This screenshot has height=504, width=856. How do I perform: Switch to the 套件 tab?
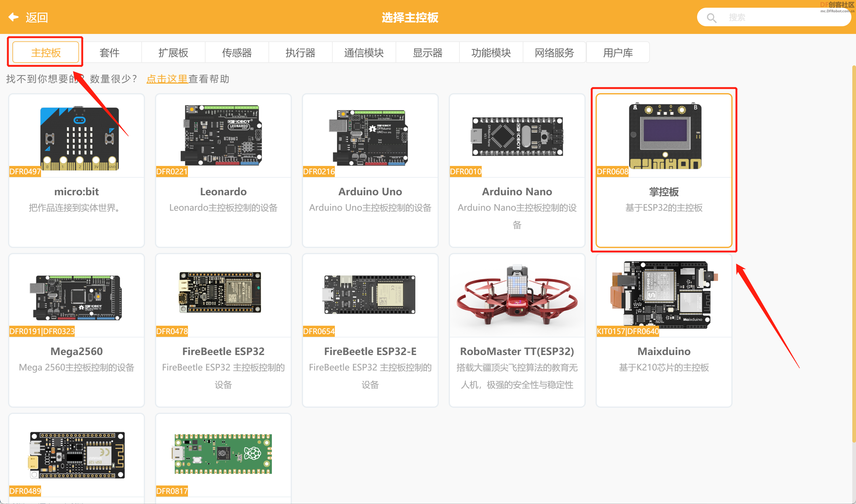(x=109, y=53)
